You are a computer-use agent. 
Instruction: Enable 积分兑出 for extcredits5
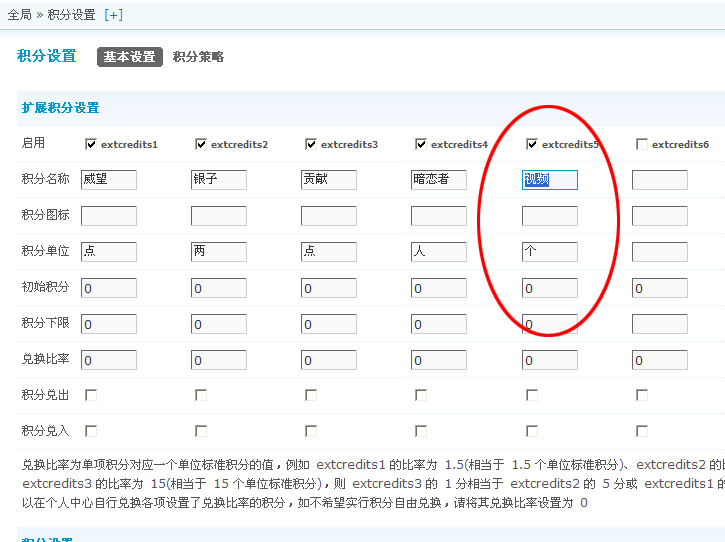[x=532, y=395]
